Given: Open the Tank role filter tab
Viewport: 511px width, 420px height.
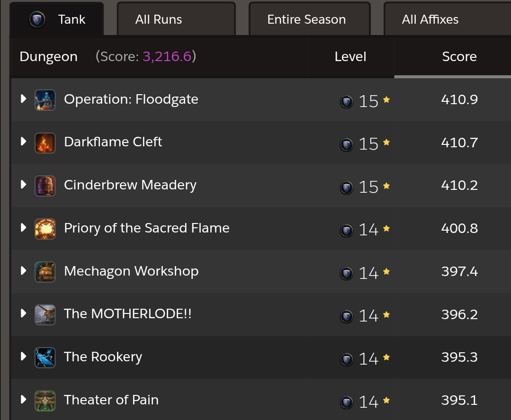Looking at the screenshot, I should tap(57, 19).
